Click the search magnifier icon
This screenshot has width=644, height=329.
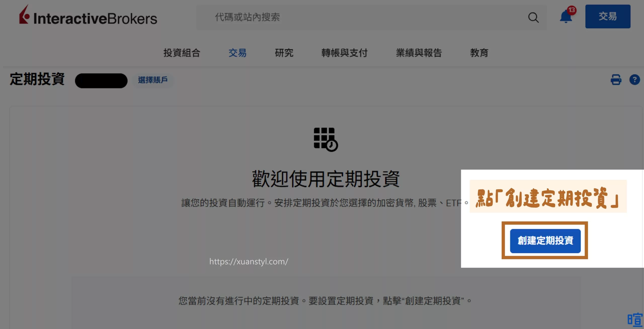(533, 18)
